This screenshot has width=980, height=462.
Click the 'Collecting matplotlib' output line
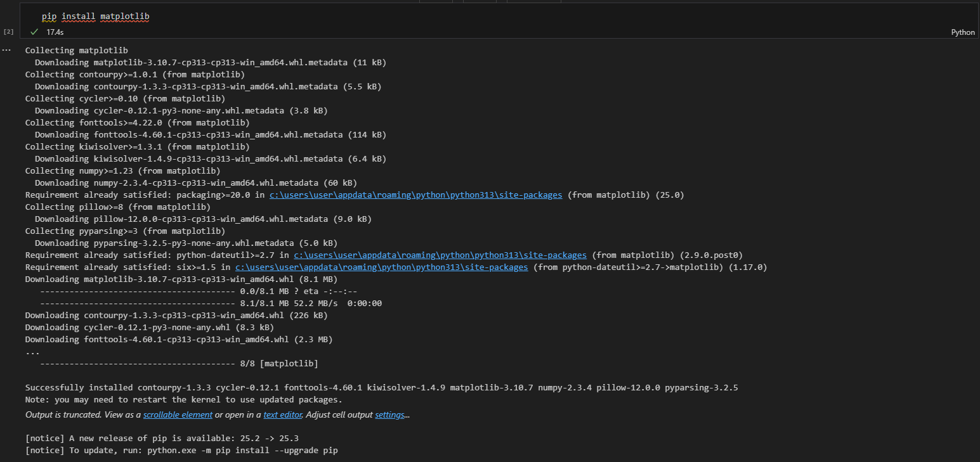(x=76, y=50)
